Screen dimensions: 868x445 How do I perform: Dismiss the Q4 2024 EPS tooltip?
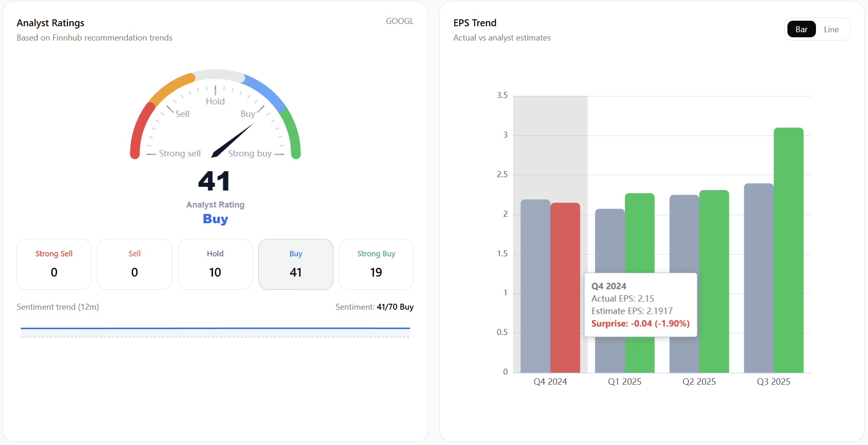click(x=641, y=305)
